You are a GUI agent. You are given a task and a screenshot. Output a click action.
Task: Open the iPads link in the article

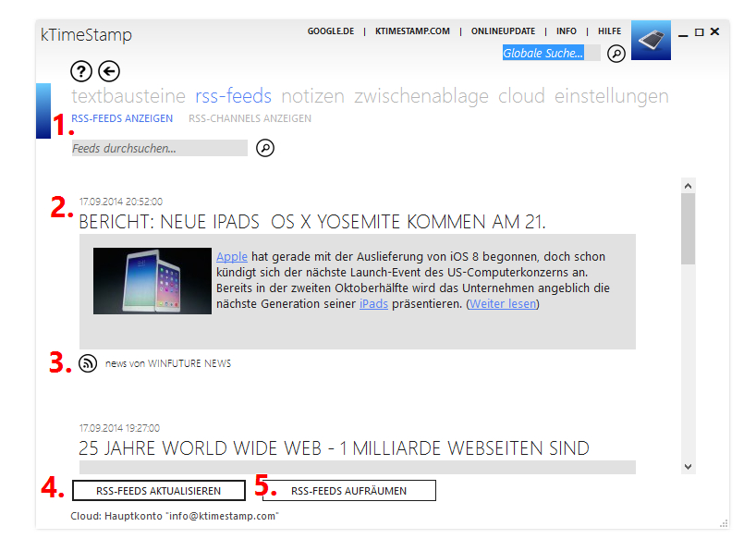pos(373,303)
